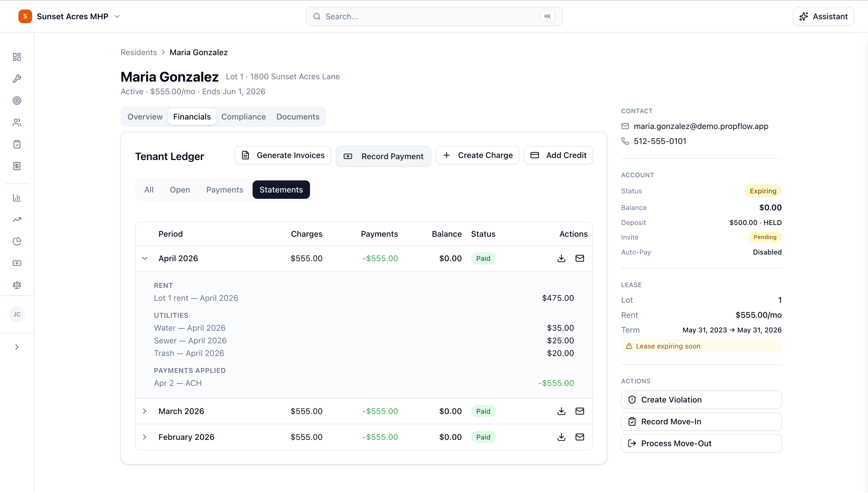Download the February 2026 statement
The width and height of the screenshot is (868, 493).
point(561,437)
